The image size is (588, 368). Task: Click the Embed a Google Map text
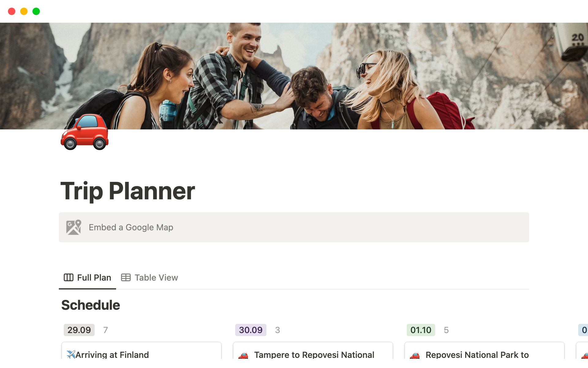[x=131, y=227]
